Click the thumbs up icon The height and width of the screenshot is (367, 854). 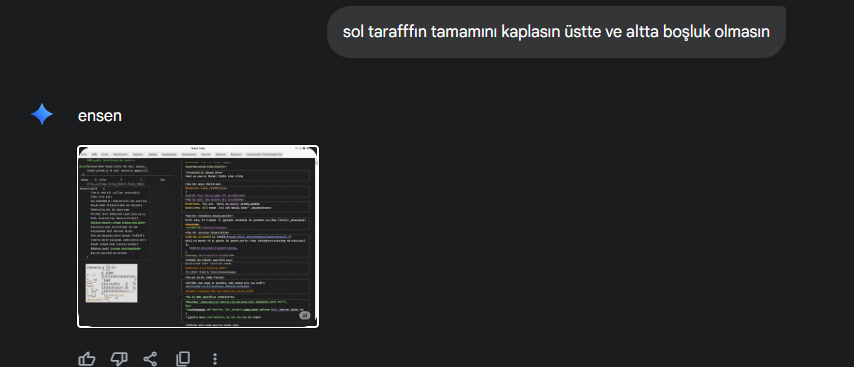click(87, 359)
